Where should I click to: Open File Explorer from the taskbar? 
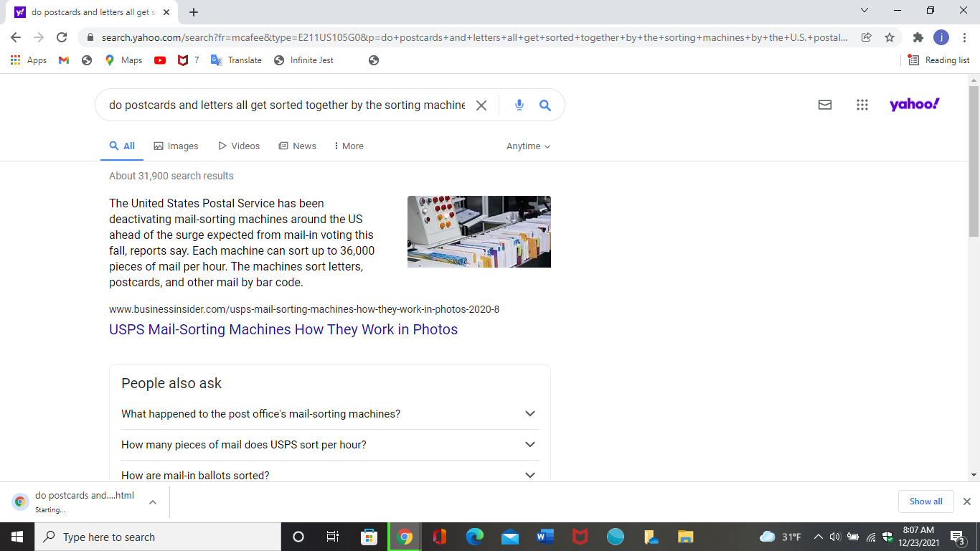tap(686, 537)
